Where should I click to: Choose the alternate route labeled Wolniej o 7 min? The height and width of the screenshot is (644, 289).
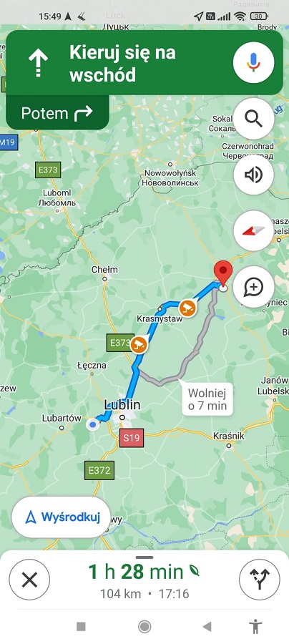click(x=207, y=399)
